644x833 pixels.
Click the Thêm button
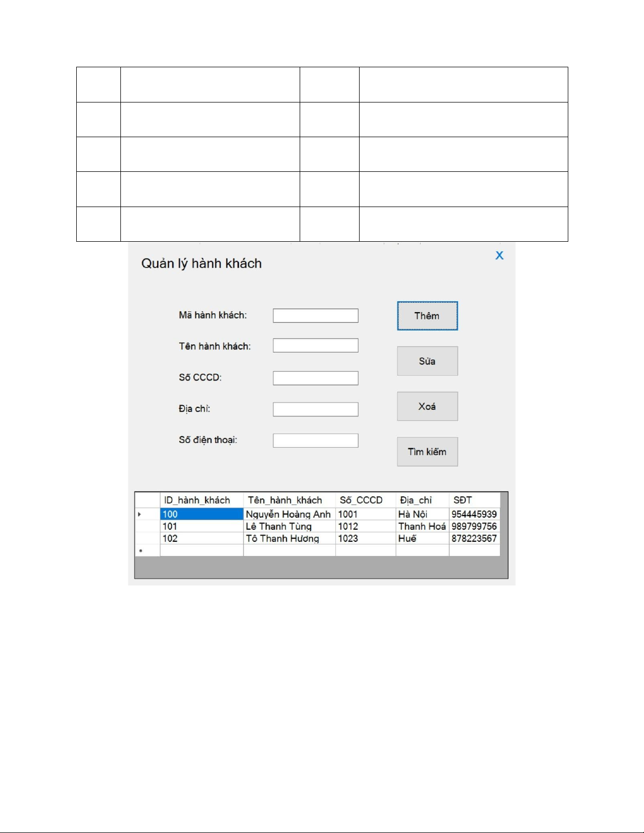tap(427, 316)
